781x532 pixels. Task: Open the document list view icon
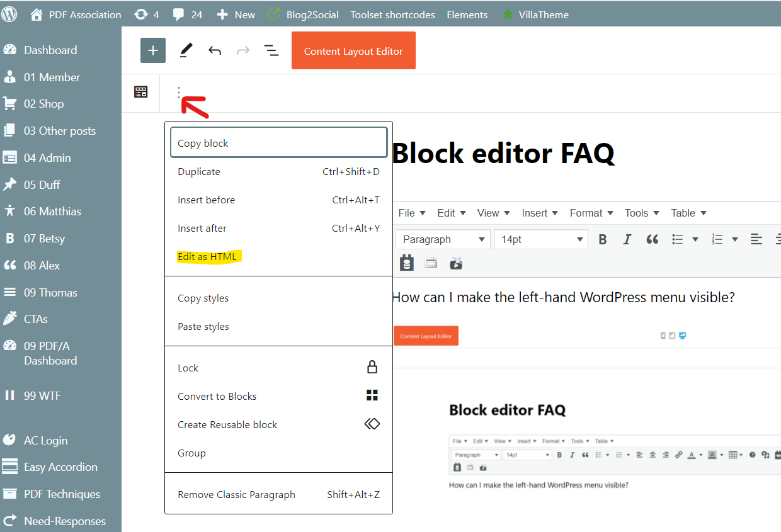click(271, 51)
